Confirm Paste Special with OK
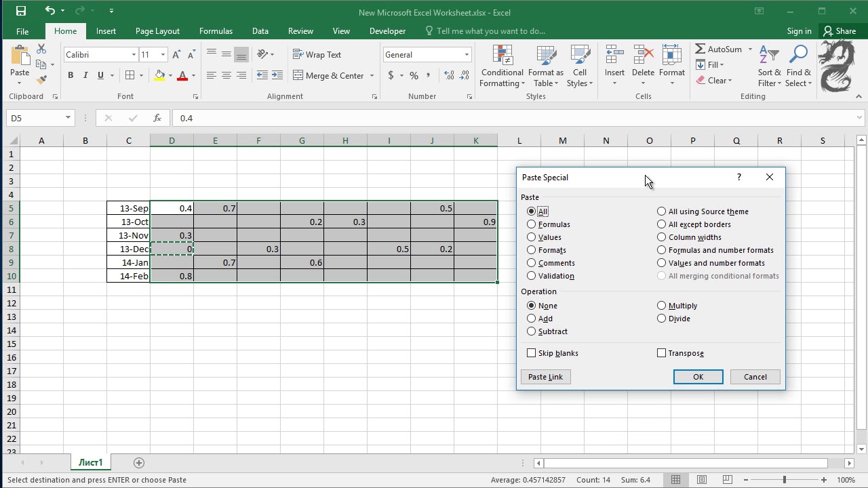The height and width of the screenshot is (488, 868). 698,377
